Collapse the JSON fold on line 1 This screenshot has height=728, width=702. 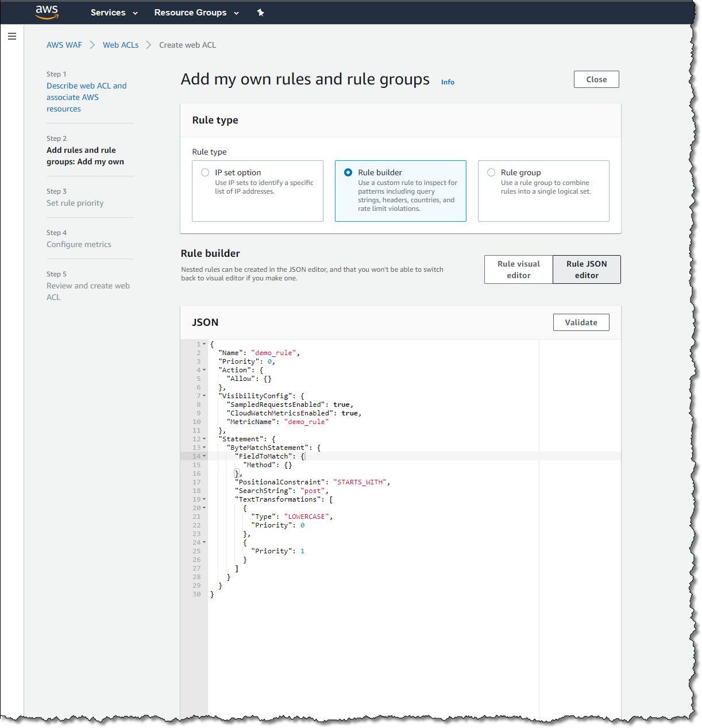pyautogui.click(x=204, y=344)
